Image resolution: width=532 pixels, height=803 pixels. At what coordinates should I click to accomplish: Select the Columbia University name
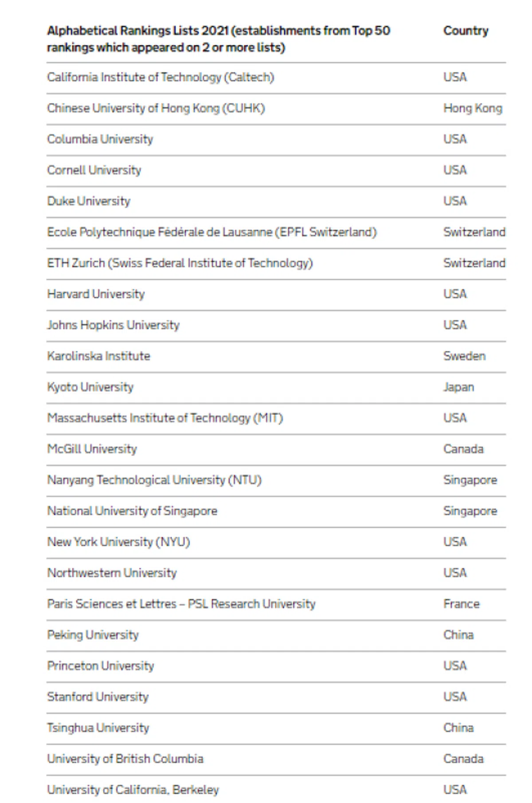point(100,139)
